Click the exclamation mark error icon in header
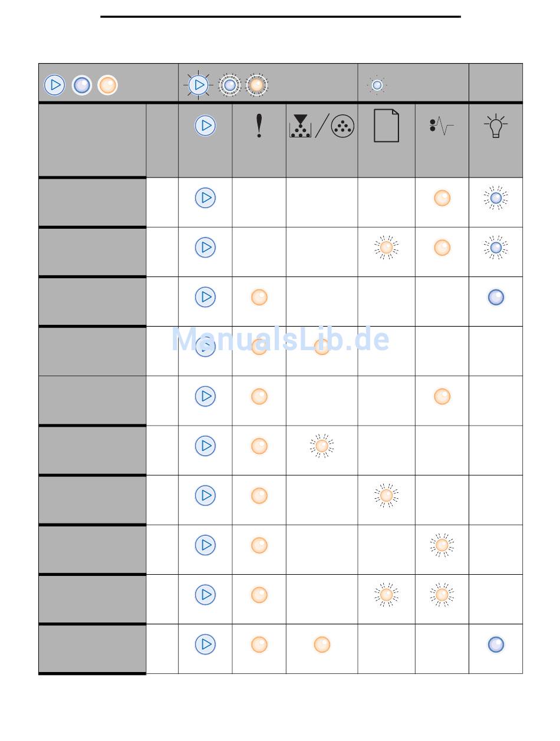Viewport: 560px width, 741px height. click(259, 126)
